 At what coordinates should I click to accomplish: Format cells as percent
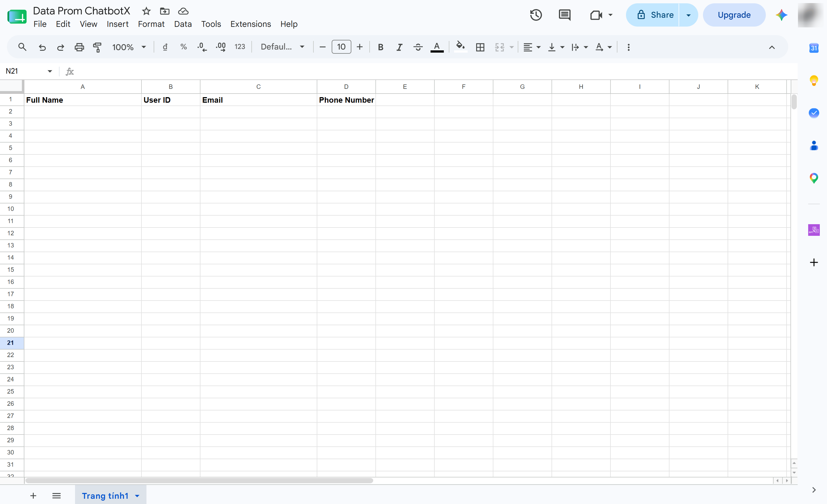(x=184, y=47)
